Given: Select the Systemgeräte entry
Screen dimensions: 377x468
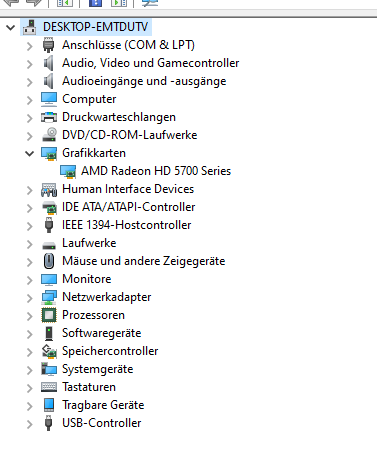Looking at the screenshot, I should (x=98, y=369).
